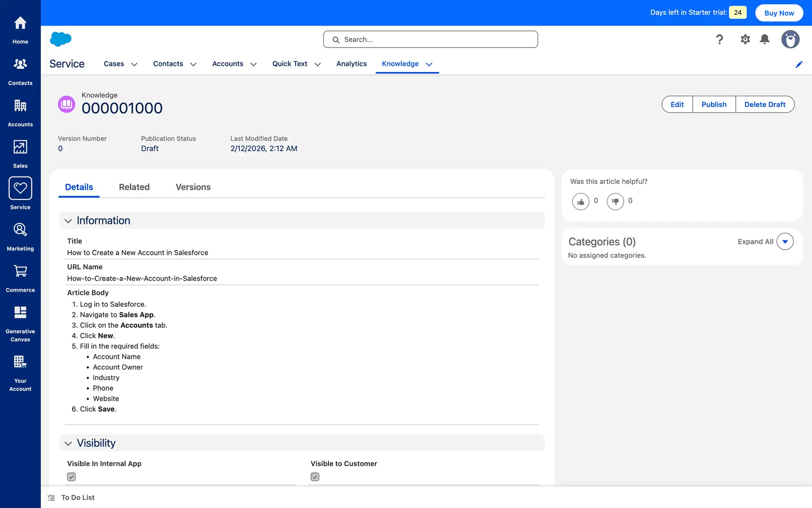Switch to the Related tab

click(134, 187)
